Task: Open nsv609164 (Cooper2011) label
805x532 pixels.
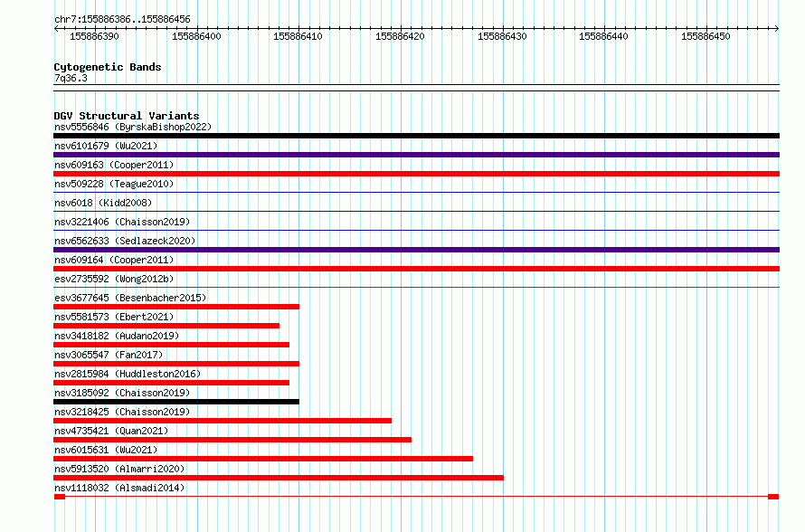Action: [x=114, y=260]
